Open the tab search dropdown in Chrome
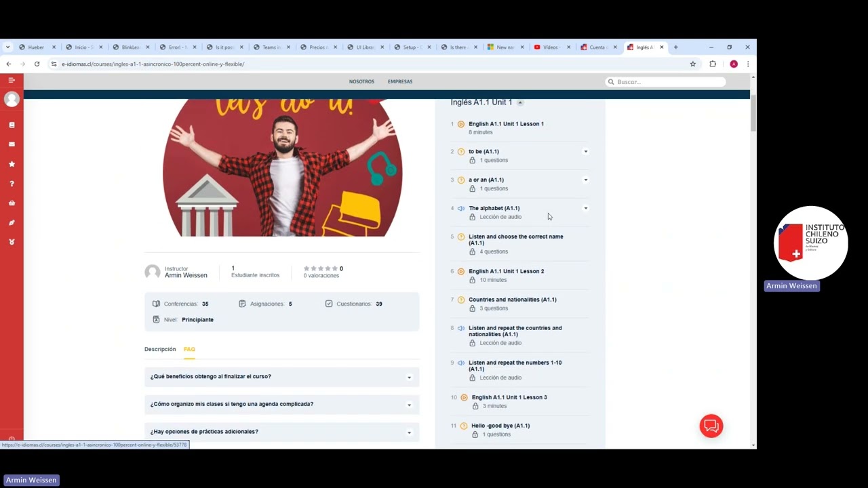The width and height of the screenshot is (868, 488). (x=7, y=47)
